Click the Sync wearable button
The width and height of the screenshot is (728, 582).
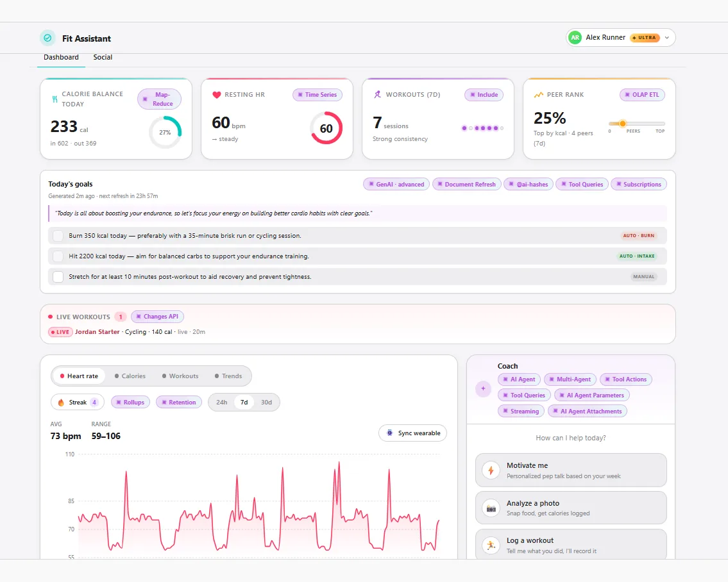[x=413, y=433]
